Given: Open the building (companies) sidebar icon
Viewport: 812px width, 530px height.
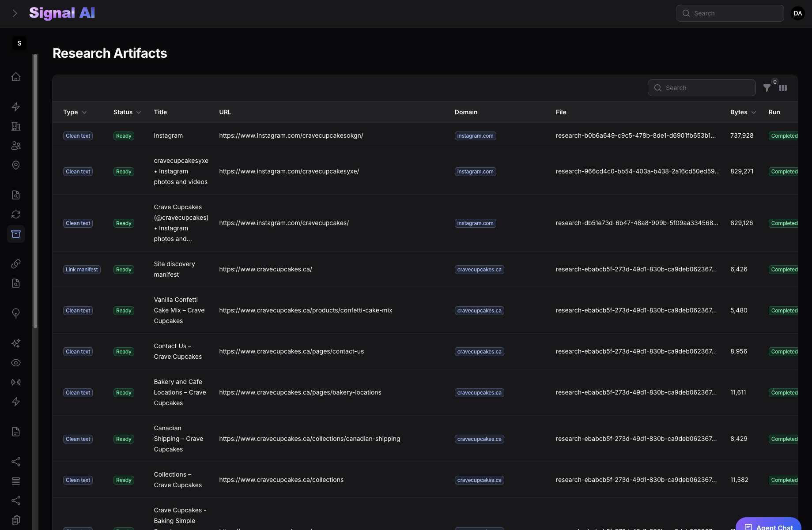Looking at the screenshot, I should click(x=16, y=126).
